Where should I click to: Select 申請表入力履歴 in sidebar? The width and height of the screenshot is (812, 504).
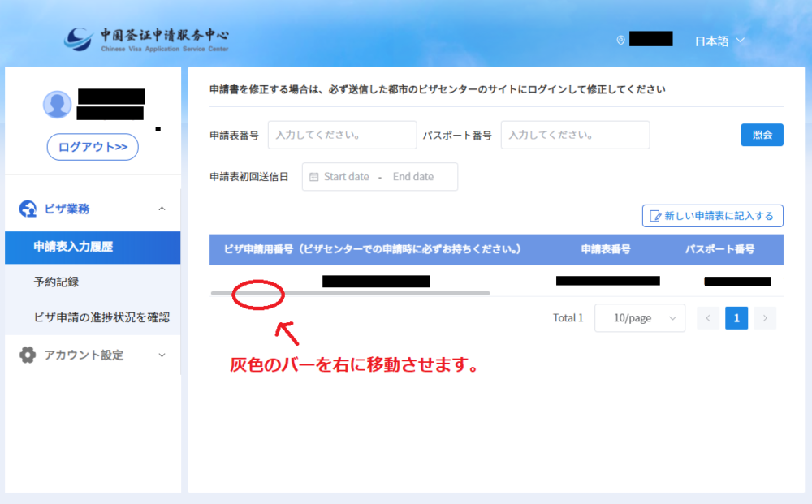(73, 247)
